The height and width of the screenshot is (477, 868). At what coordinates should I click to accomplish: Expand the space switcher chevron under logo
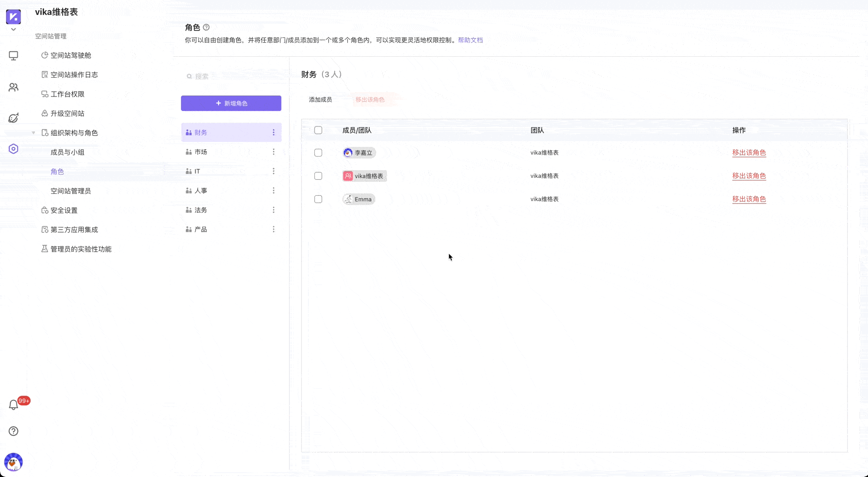[x=14, y=30]
